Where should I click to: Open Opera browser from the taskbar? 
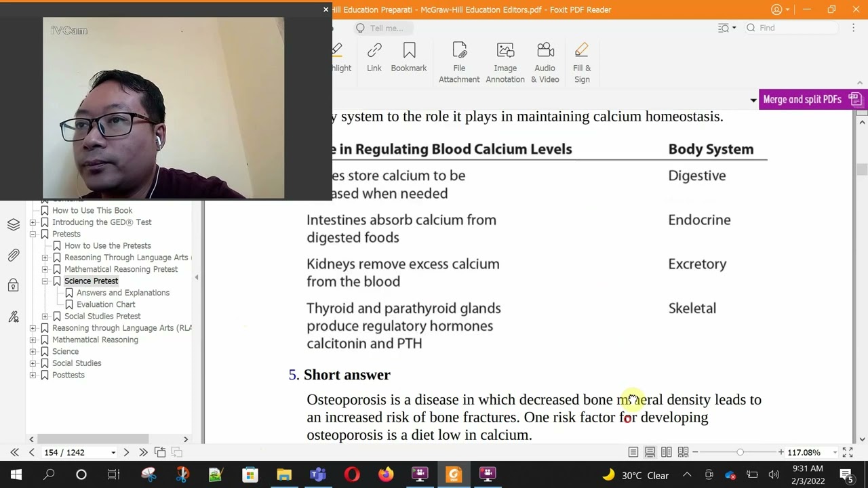point(352,474)
